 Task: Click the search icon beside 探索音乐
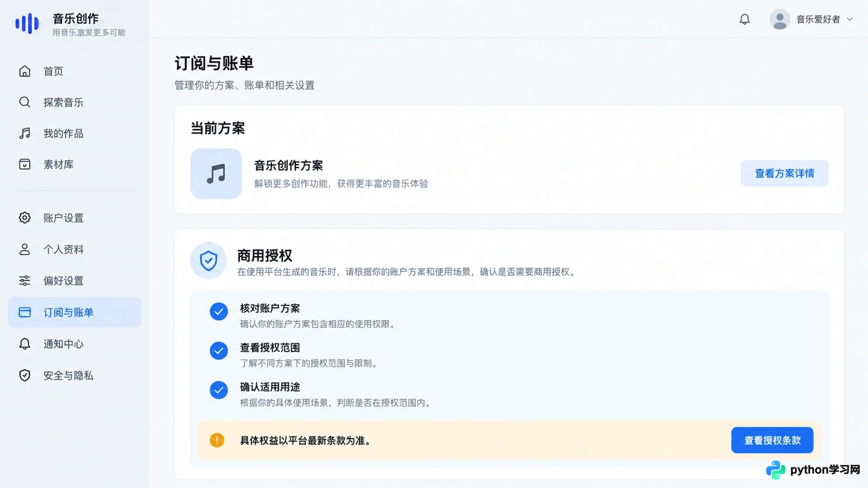[x=25, y=102]
